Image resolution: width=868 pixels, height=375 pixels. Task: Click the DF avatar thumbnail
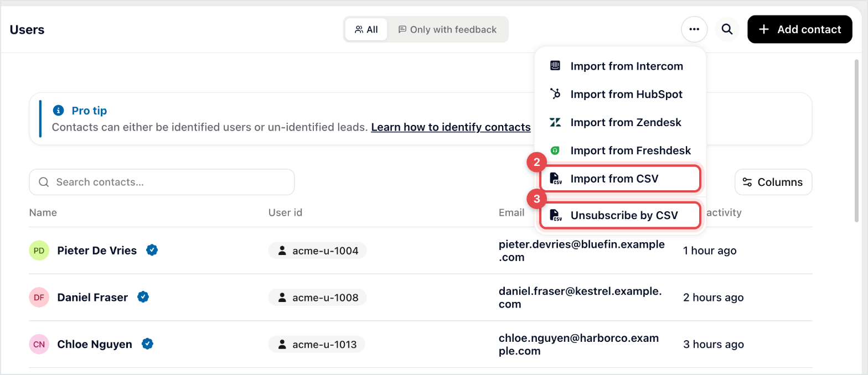tap(39, 297)
